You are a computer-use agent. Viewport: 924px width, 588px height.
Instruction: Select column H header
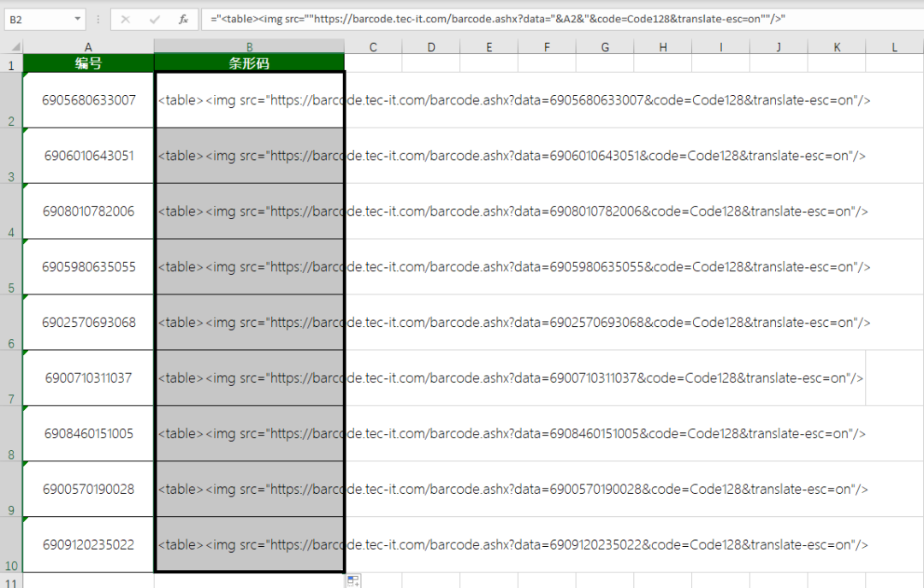click(663, 47)
